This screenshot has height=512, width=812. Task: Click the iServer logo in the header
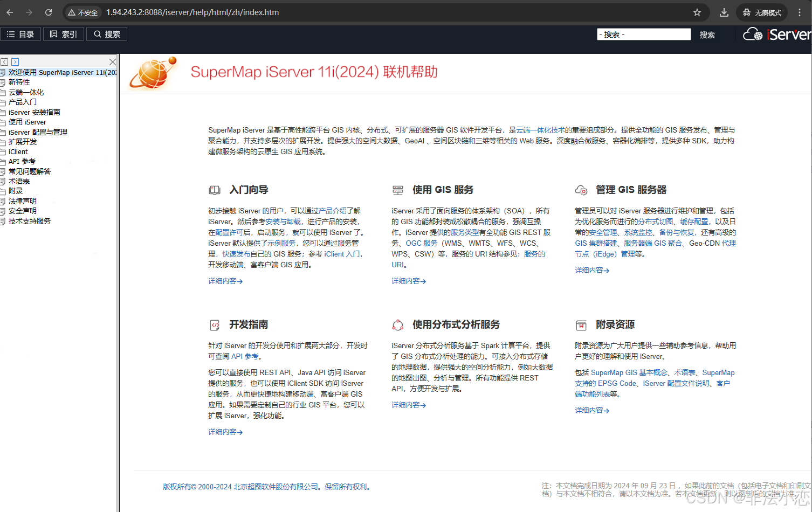tap(776, 34)
